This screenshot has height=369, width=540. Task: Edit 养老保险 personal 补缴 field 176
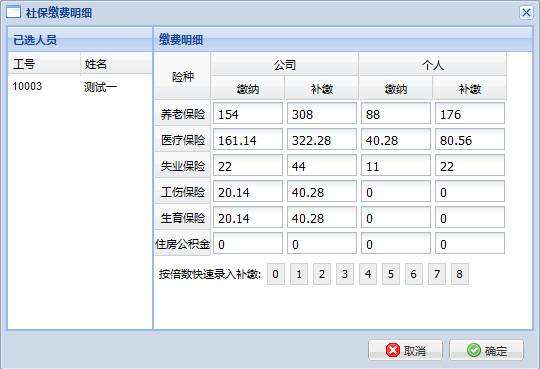(470, 113)
